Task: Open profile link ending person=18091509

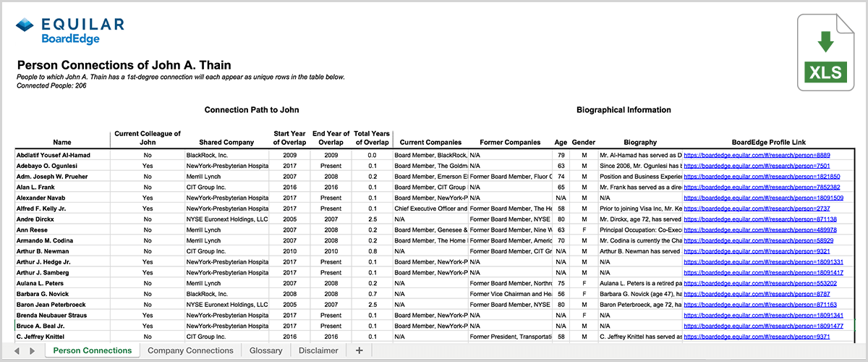Action: click(x=764, y=198)
